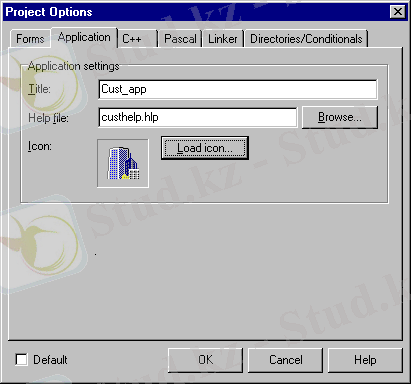Click the Load icon... button

205,148
